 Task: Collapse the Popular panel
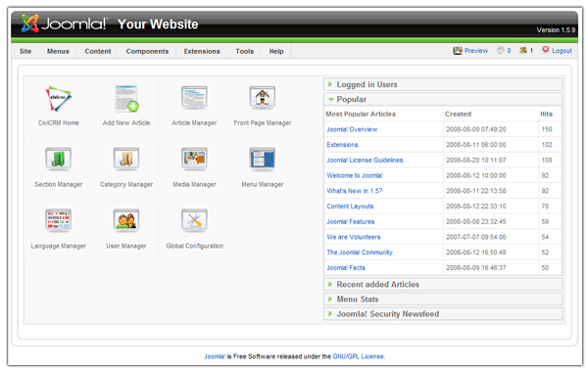click(x=443, y=99)
